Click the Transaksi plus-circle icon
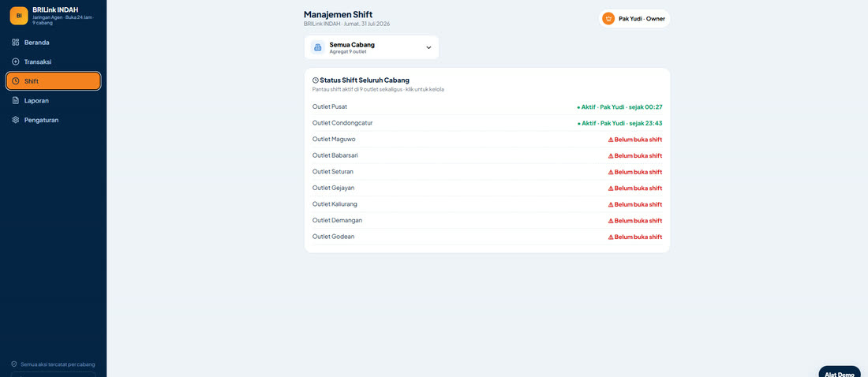 [16, 62]
